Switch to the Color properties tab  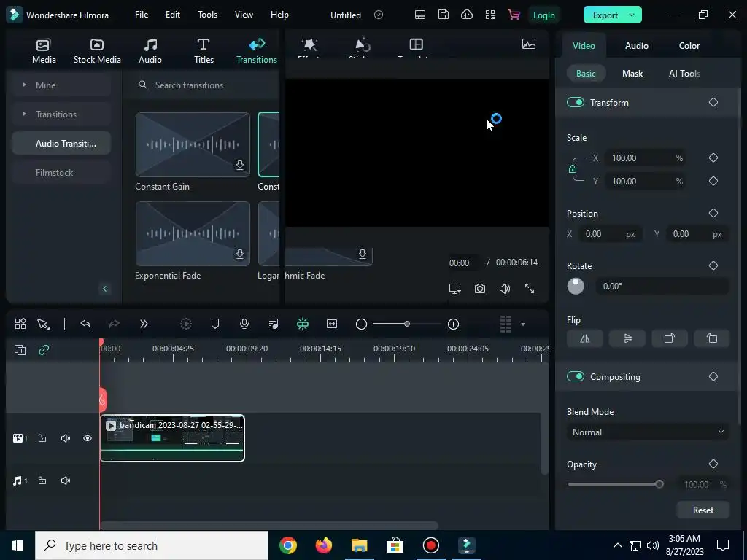pos(689,46)
